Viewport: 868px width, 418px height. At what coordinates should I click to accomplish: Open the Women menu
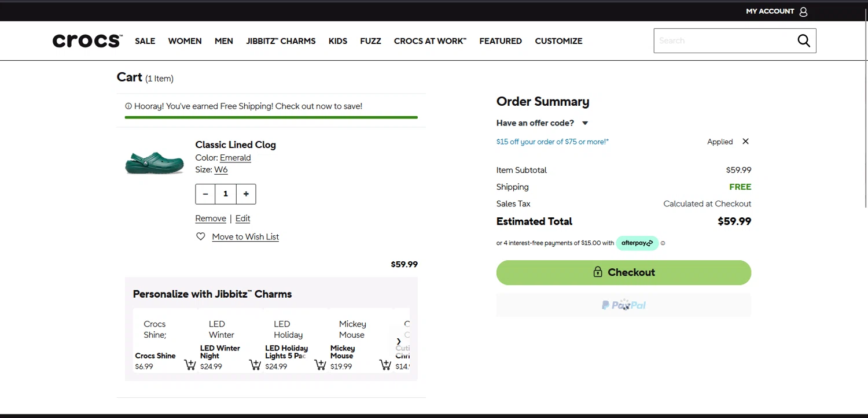[x=185, y=41]
